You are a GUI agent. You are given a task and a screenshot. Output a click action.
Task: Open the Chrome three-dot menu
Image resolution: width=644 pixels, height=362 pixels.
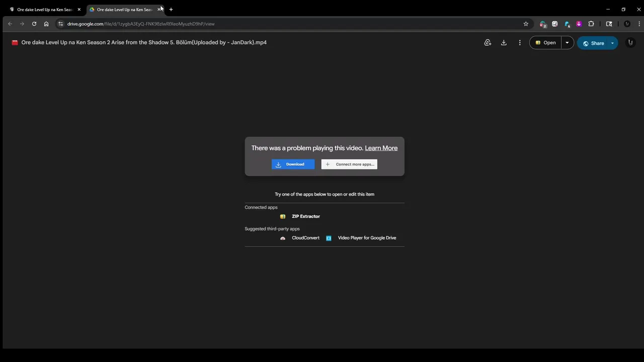(x=639, y=24)
